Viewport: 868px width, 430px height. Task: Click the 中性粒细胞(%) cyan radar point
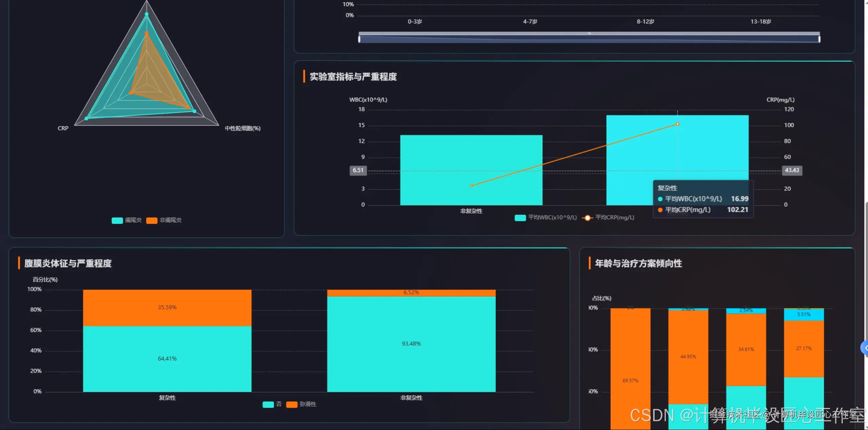[x=194, y=111]
